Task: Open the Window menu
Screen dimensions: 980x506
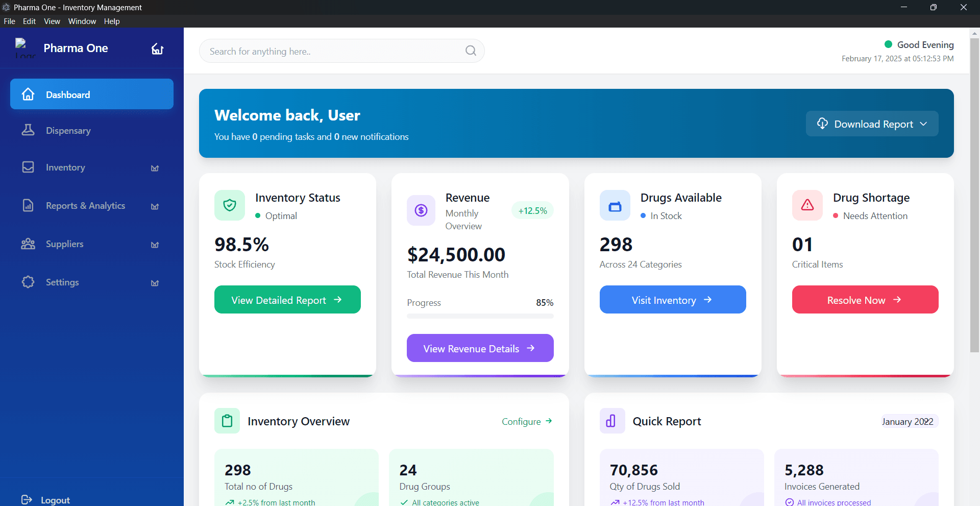Action: pyautogui.click(x=82, y=21)
